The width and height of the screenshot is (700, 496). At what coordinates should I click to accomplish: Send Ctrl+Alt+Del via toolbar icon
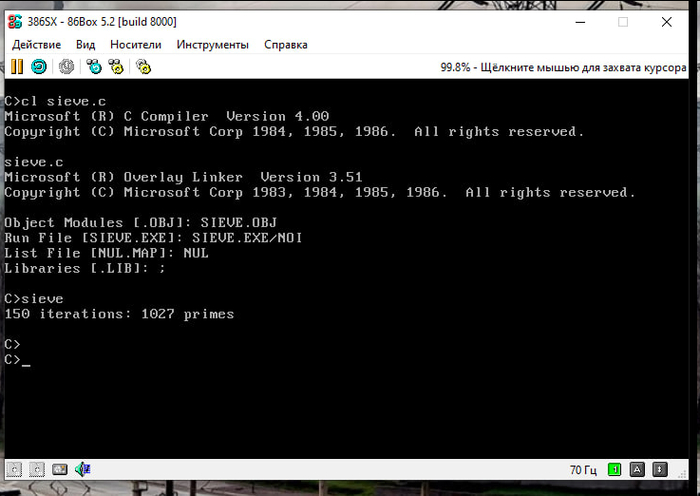pyautogui.click(x=93, y=67)
